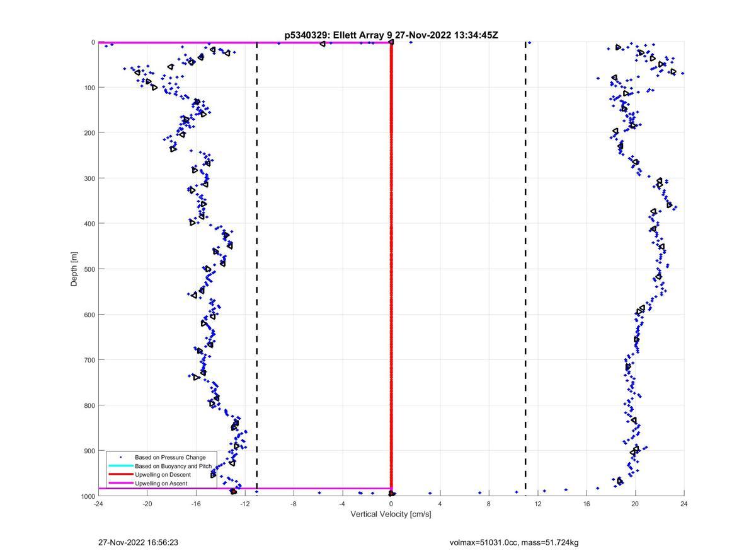Click the depth tick label '200'
Screen dimensions: 756x558
click(89, 133)
